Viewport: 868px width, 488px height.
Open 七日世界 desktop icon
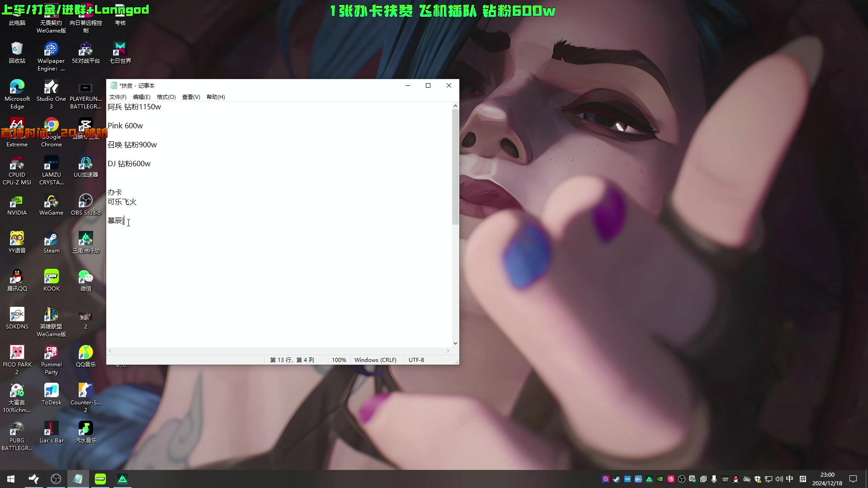pos(120,52)
